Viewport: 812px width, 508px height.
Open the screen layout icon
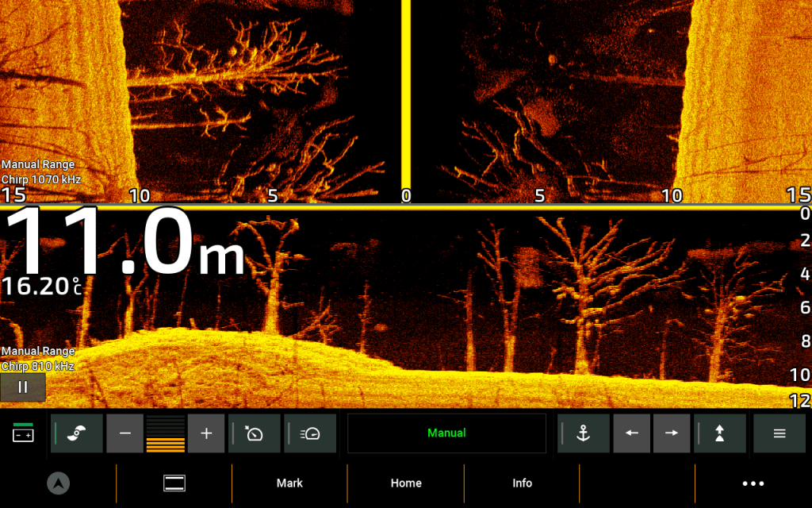point(174,483)
